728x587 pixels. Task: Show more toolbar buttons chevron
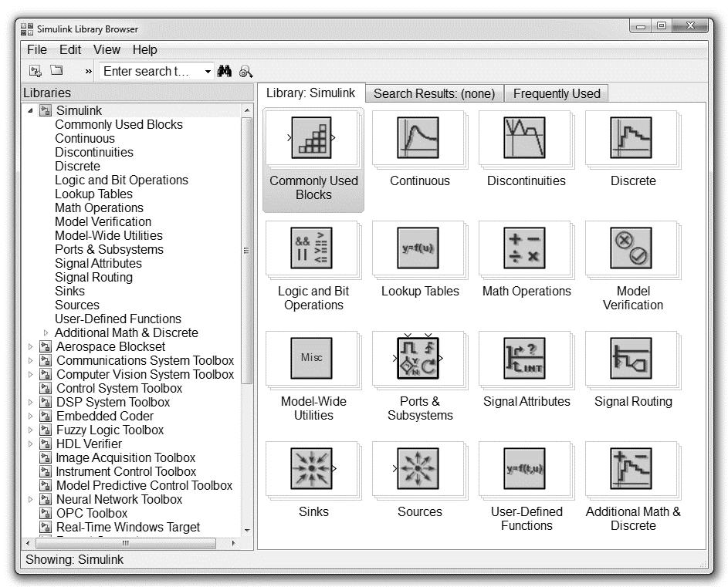pos(88,72)
